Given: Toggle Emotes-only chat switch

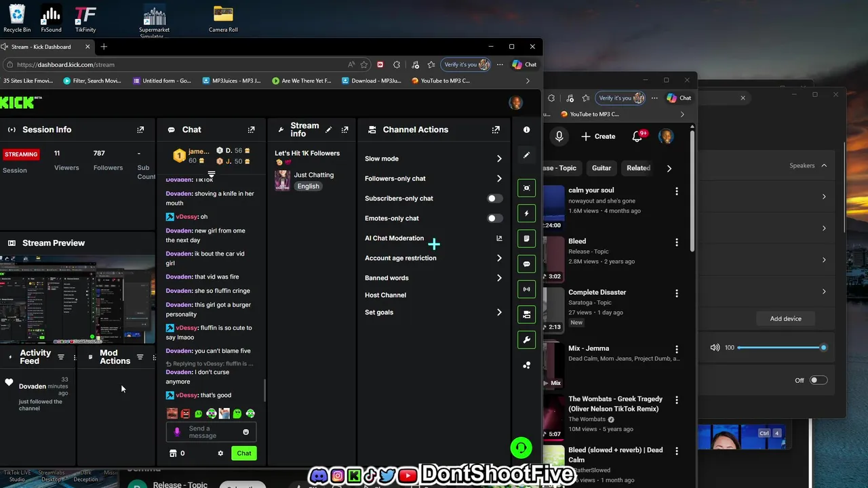Looking at the screenshot, I should [x=495, y=218].
